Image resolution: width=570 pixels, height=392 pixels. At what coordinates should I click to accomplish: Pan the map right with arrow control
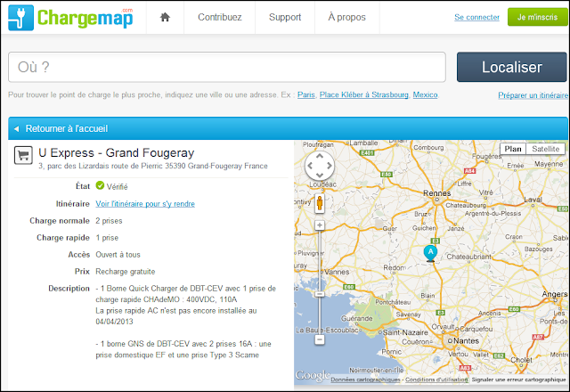(330, 166)
